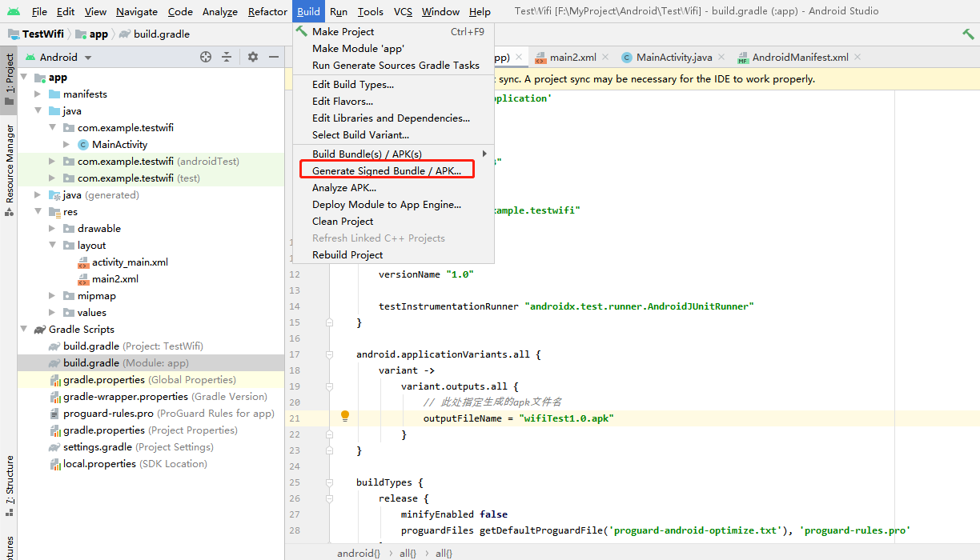Open the Run menu

[x=338, y=11]
